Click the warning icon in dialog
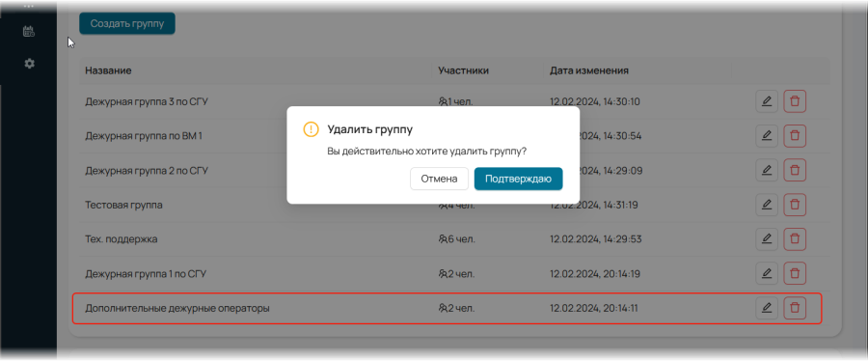The image size is (868, 361). pos(312,129)
